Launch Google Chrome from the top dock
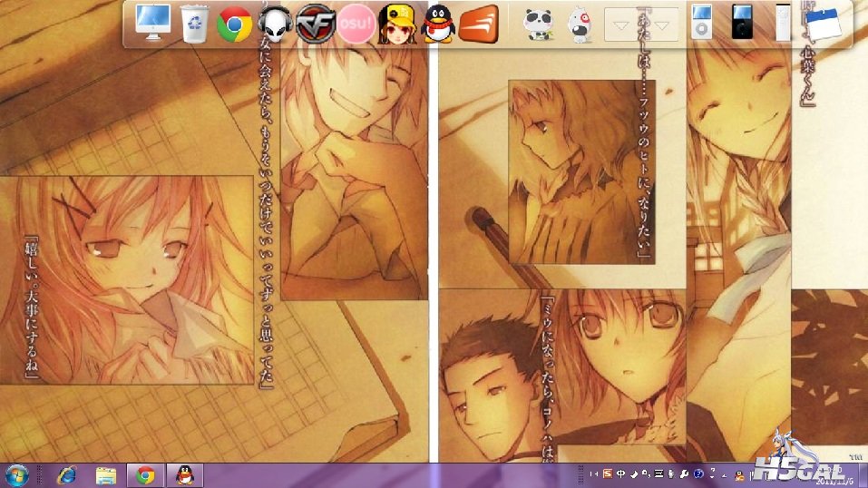 235,24
